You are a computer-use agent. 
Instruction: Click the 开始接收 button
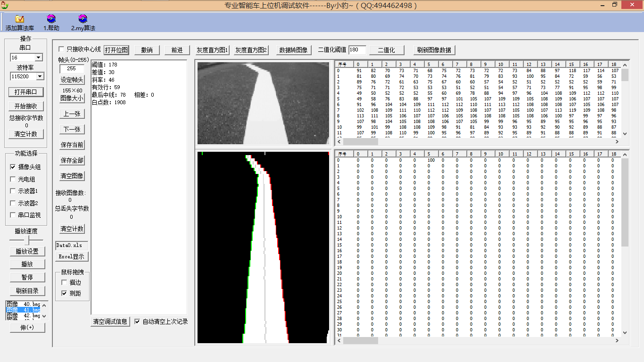coord(26,106)
